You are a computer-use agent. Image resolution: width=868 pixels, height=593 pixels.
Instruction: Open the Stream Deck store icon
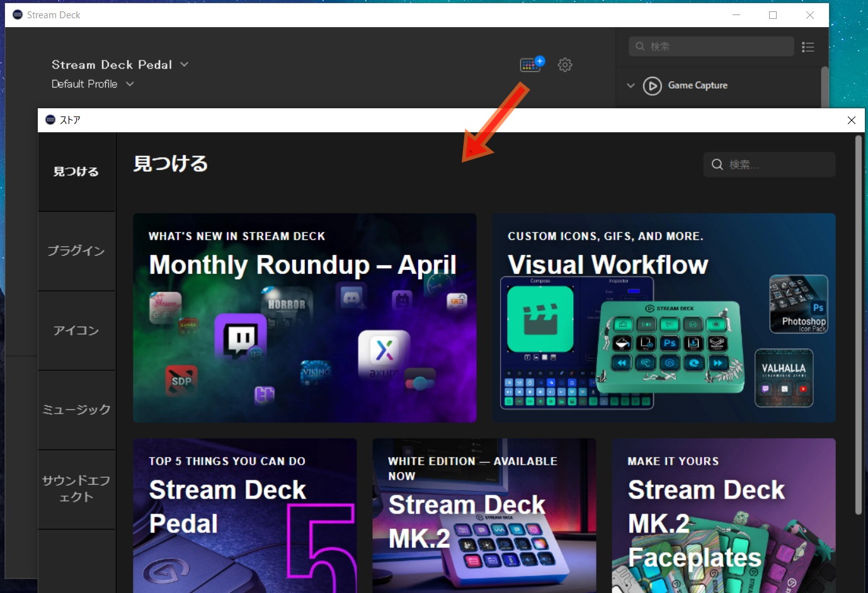[x=532, y=64]
